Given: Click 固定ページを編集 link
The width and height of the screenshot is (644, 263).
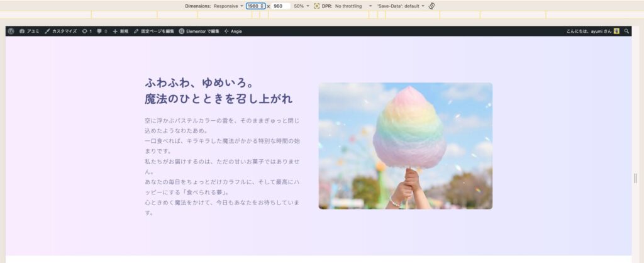Looking at the screenshot, I should [154, 31].
